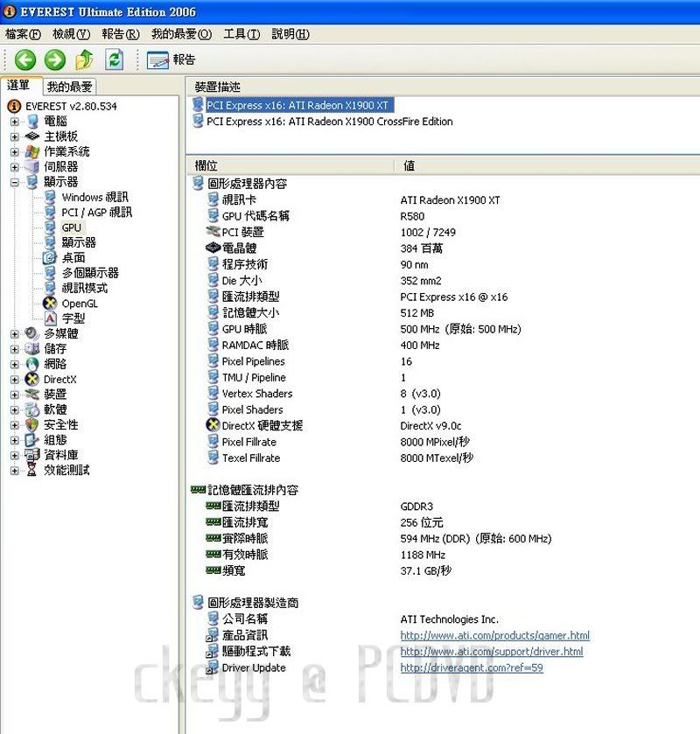Select the EVEREST v2.80.534 root node
This screenshot has height=734, width=700.
click(71, 106)
